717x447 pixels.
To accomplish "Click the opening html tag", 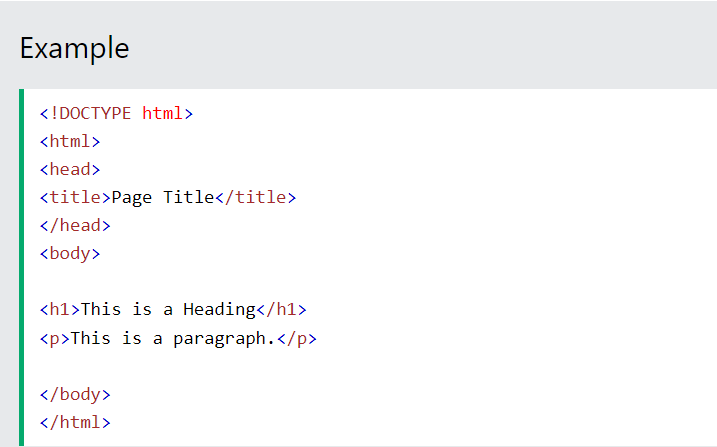I will [70, 142].
